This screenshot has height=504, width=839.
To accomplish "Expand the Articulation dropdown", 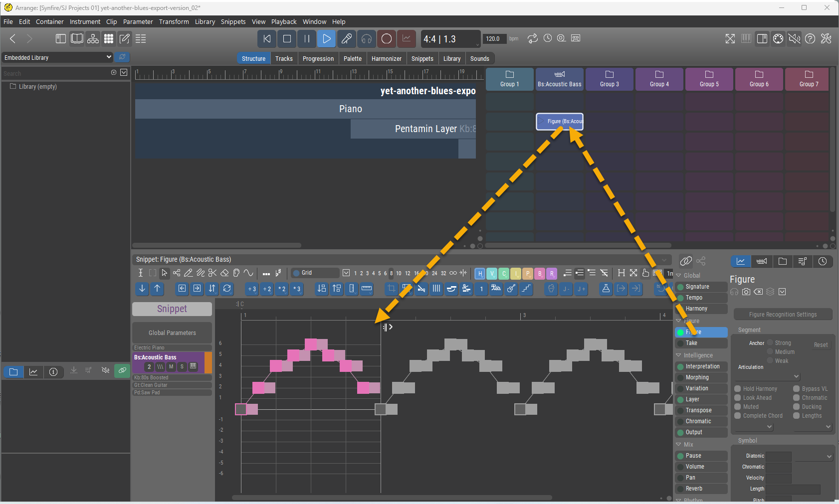I will click(x=796, y=376).
